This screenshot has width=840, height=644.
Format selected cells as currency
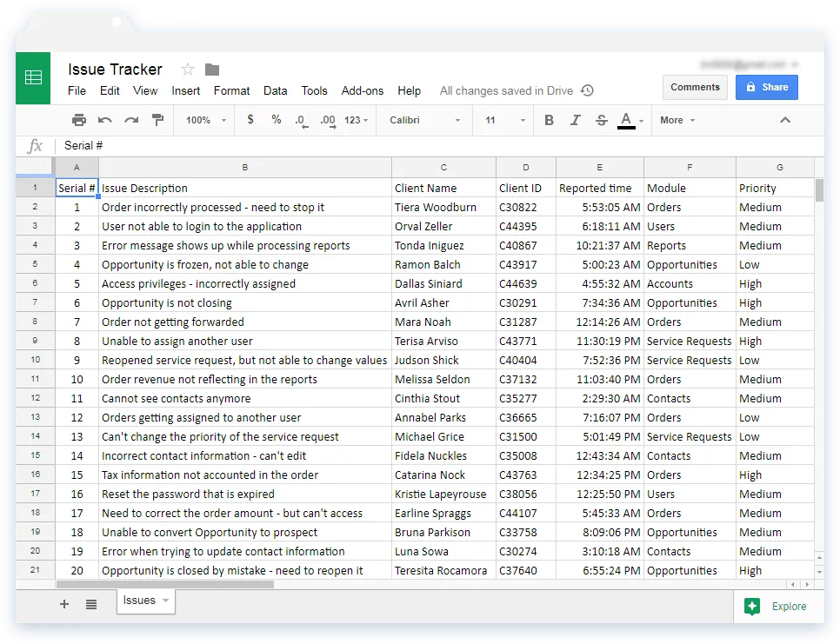251,119
